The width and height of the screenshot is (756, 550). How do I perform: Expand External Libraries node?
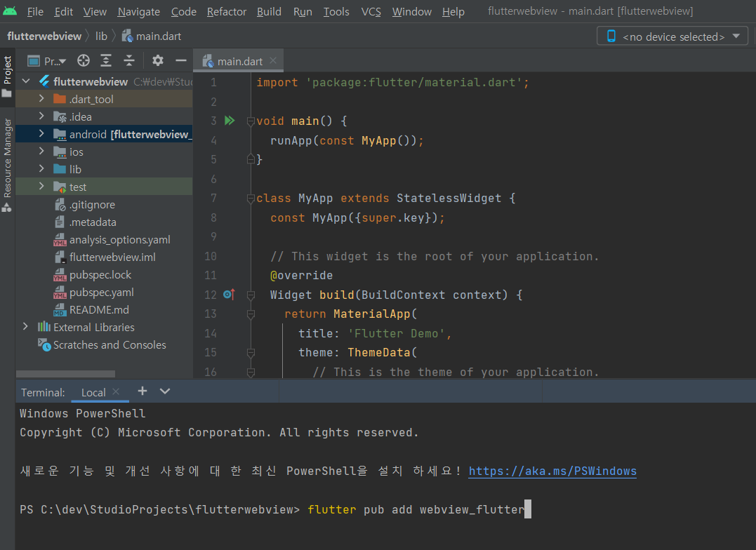25,326
